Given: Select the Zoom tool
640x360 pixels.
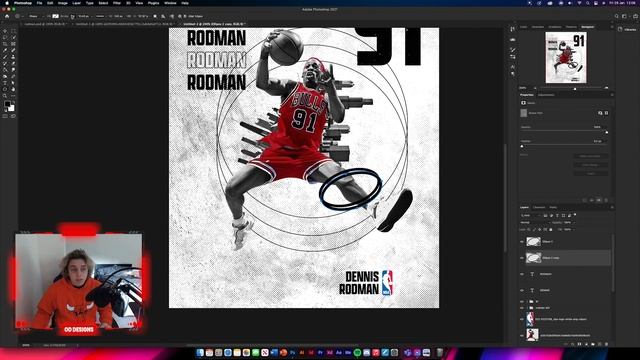Looking at the screenshot, I should [x=5, y=96].
